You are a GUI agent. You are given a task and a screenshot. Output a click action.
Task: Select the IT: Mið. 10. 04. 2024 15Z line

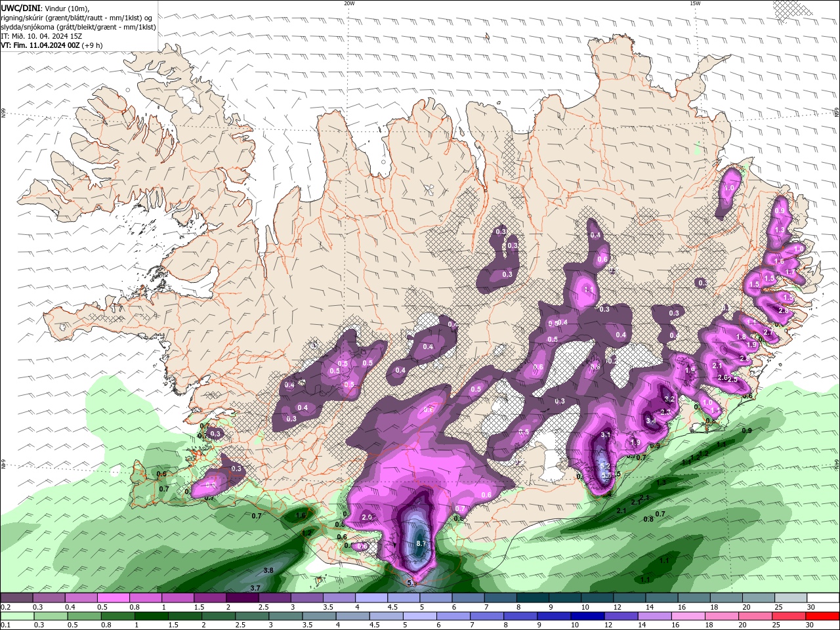click(41, 36)
